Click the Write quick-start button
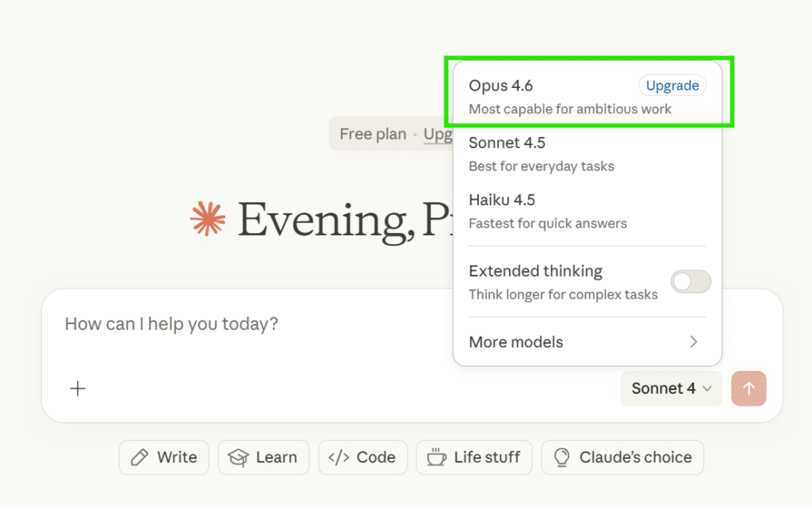Image resolution: width=812 pixels, height=508 pixels. pos(163,457)
